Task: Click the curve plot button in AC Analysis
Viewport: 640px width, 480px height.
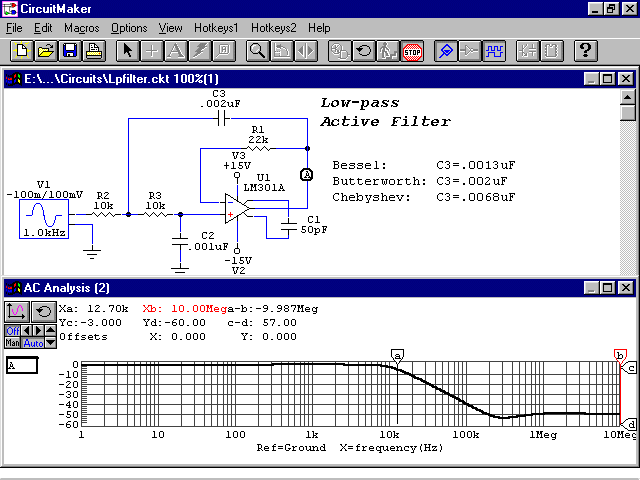Action: [18, 311]
